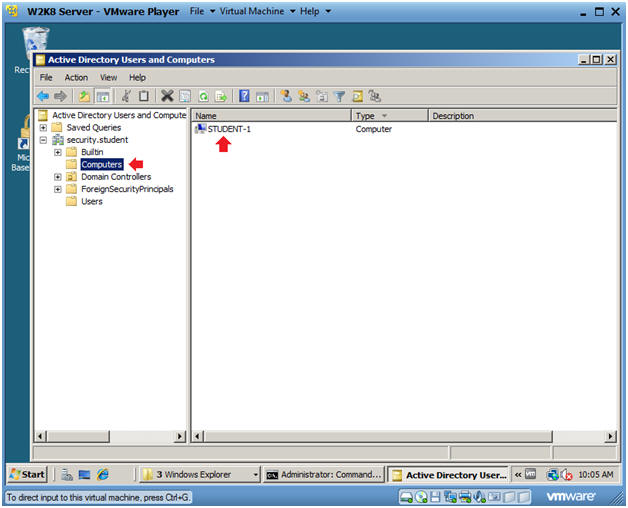
Task: Click list pane right scroll arrow
Action: click(x=610, y=436)
